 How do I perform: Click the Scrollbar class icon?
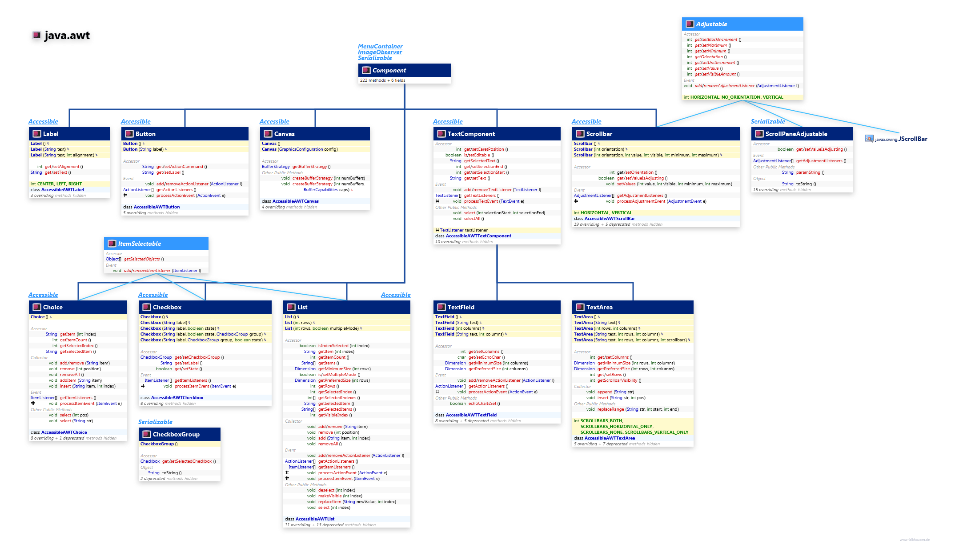pos(580,134)
